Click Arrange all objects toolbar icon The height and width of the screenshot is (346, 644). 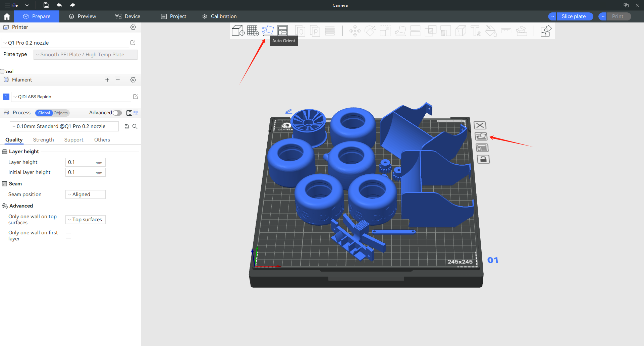coord(282,31)
